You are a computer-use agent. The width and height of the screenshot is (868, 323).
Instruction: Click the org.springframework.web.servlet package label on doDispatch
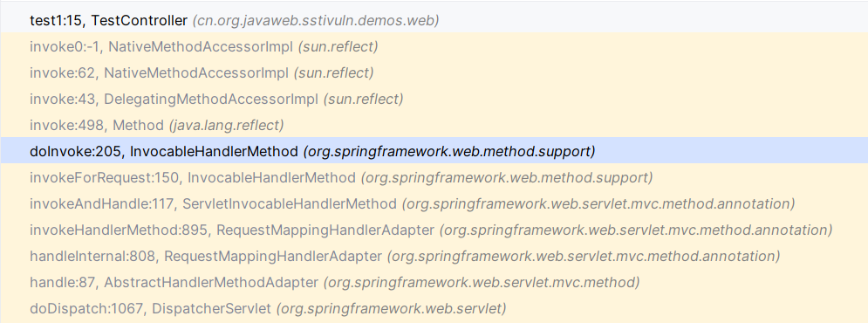392,308
